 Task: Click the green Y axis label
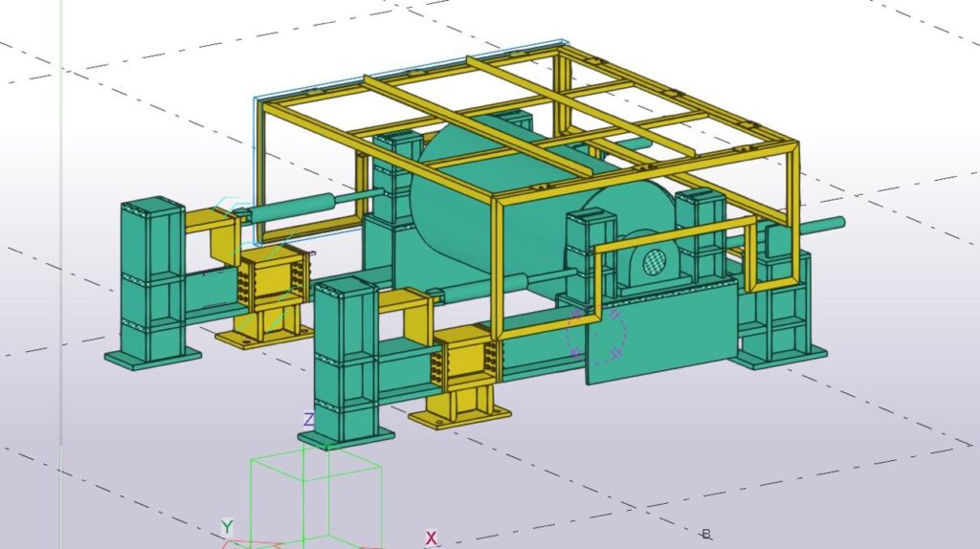[x=227, y=527]
